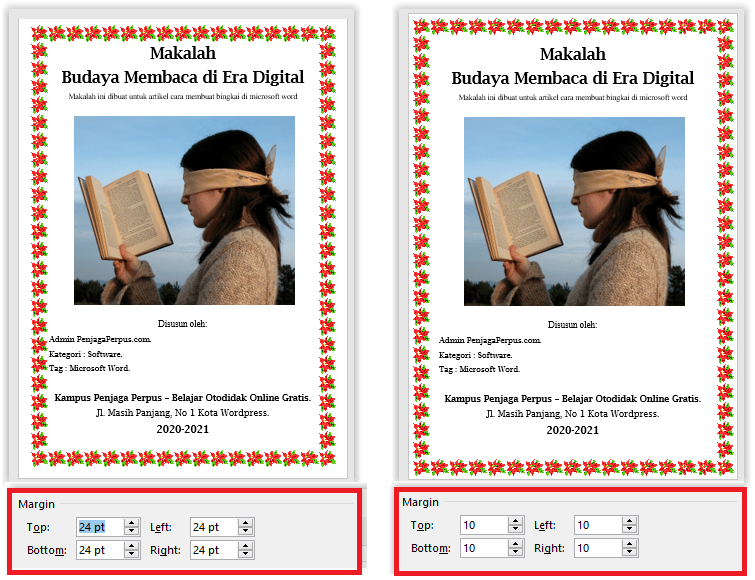Viewport: 755px width, 580px height.
Task: Increase Left margin in the 10 panel
Action: [630, 521]
